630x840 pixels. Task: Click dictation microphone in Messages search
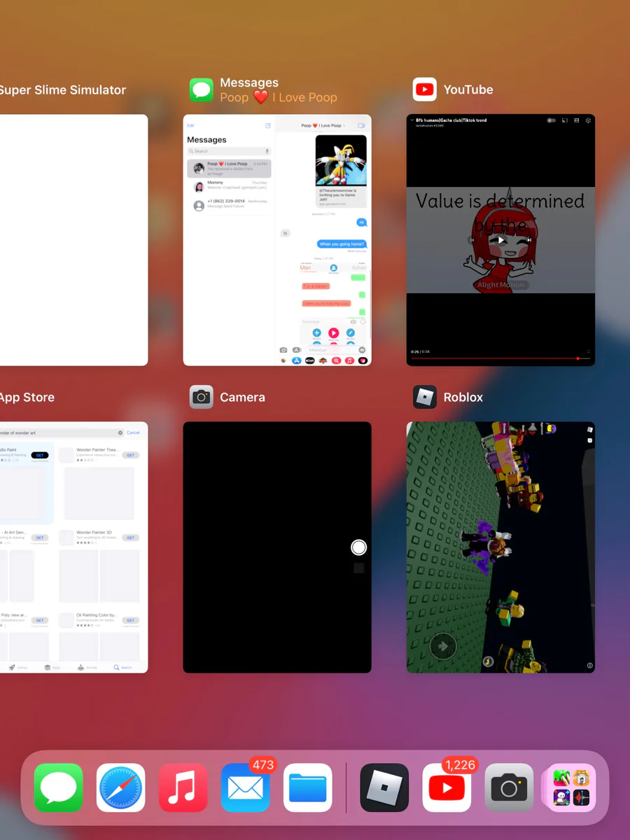click(x=267, y=151)
